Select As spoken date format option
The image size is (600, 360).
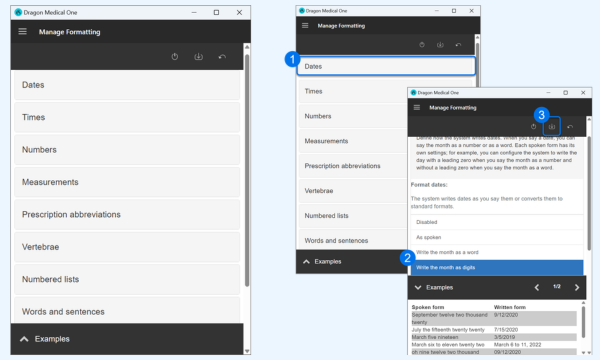click(x=497, y=237)
